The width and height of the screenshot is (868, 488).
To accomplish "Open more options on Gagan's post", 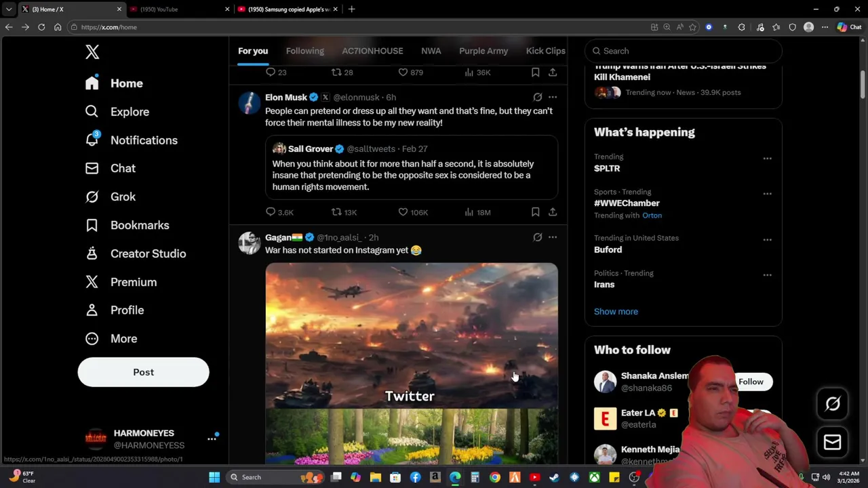I will coord(553,237).
